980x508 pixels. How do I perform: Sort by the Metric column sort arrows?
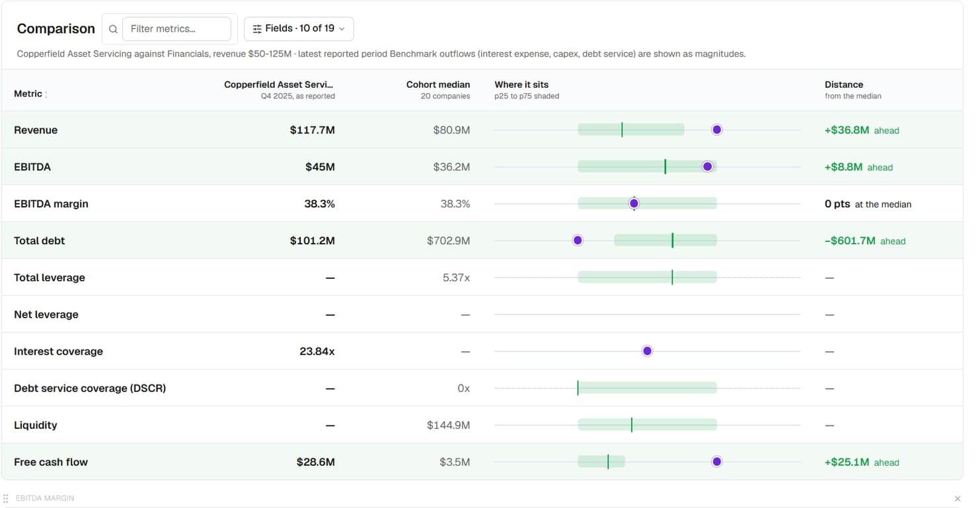click(46, 94)
